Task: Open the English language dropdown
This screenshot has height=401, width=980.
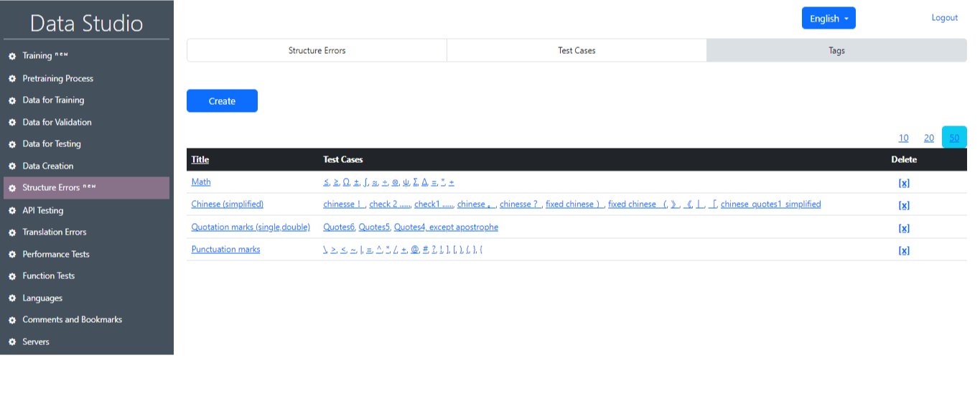Action: point(829,19)
